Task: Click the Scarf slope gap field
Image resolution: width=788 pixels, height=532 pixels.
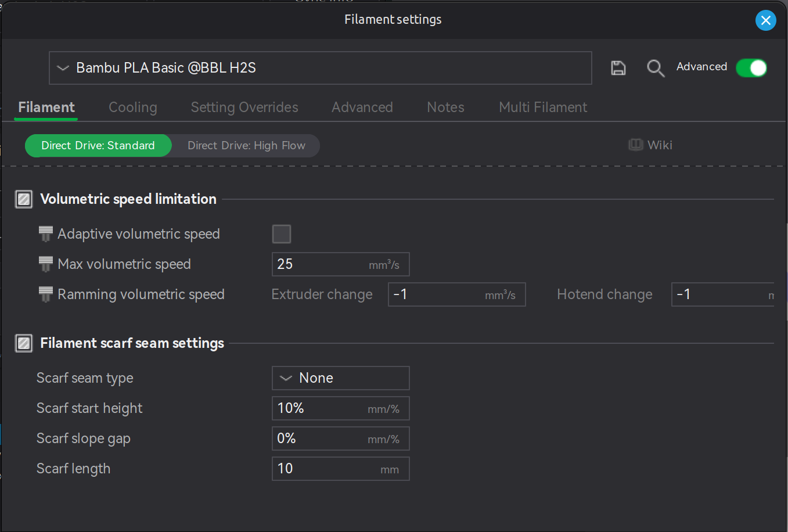Action: [341, 438]
